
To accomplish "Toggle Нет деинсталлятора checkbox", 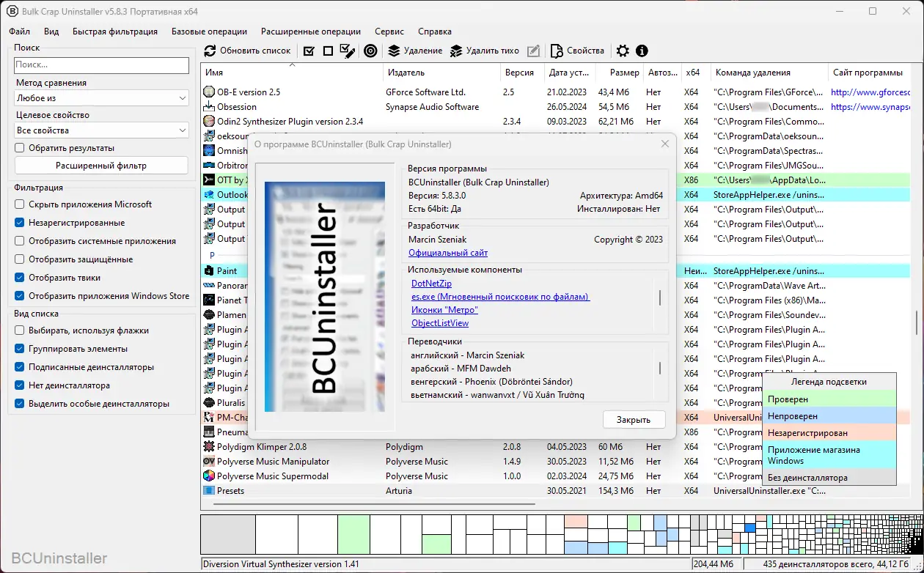I will coord(20,385).
